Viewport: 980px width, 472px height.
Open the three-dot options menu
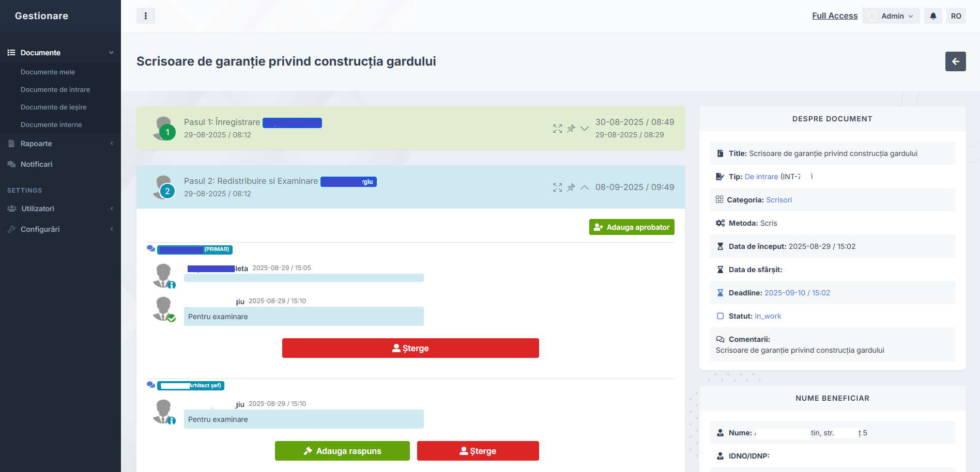146,16
